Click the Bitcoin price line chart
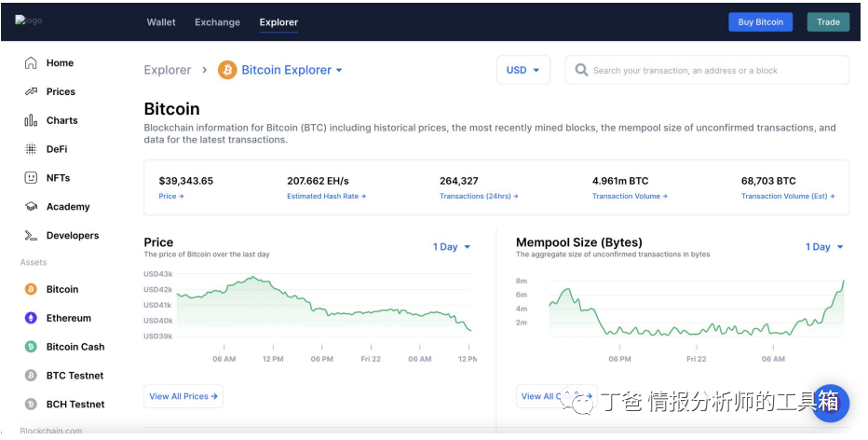The height and width of the screenshot is (440, 868). tap(324, 307)
